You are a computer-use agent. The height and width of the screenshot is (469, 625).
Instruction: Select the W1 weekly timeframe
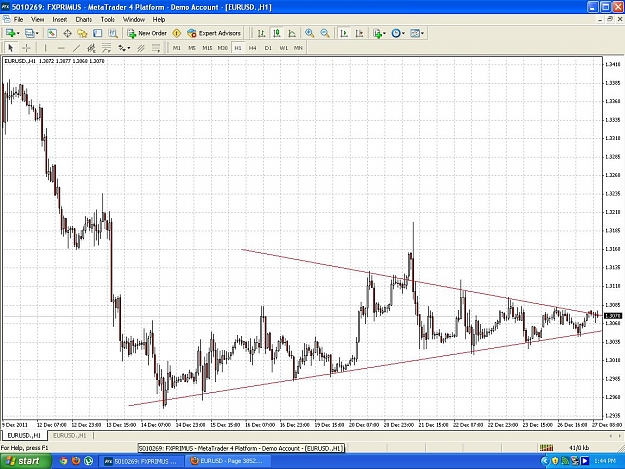[x=283, y=48]
